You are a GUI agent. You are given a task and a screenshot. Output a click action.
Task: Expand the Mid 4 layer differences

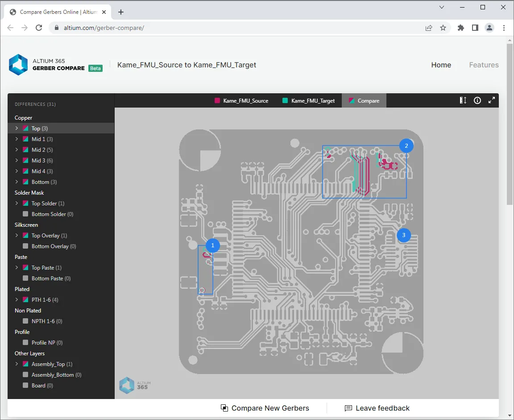pyautogui.click(x=17, y=171)
